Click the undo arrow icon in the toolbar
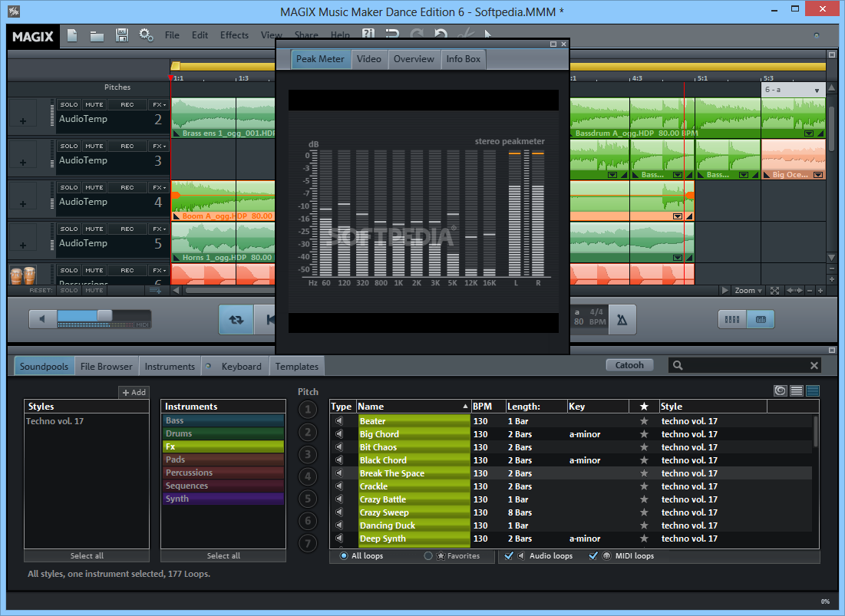The height and width of the screenshot is (616, 845). [441, 34]
